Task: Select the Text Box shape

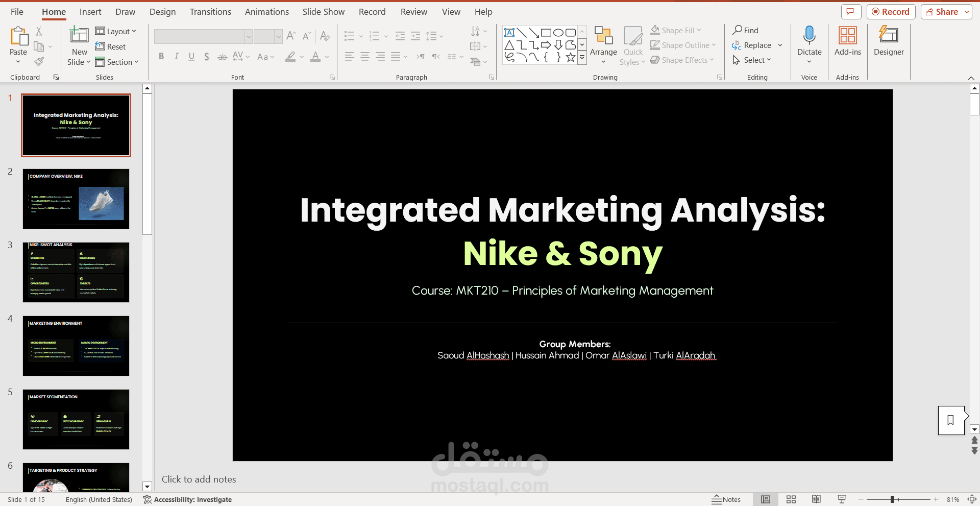Action: [x=509, y=33]
